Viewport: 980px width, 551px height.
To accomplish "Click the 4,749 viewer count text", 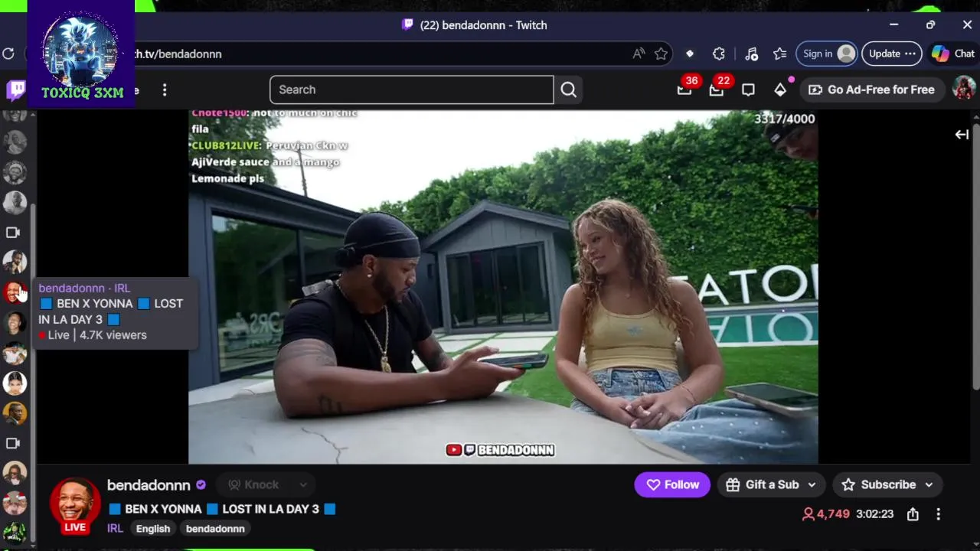I will coord(833,514).
